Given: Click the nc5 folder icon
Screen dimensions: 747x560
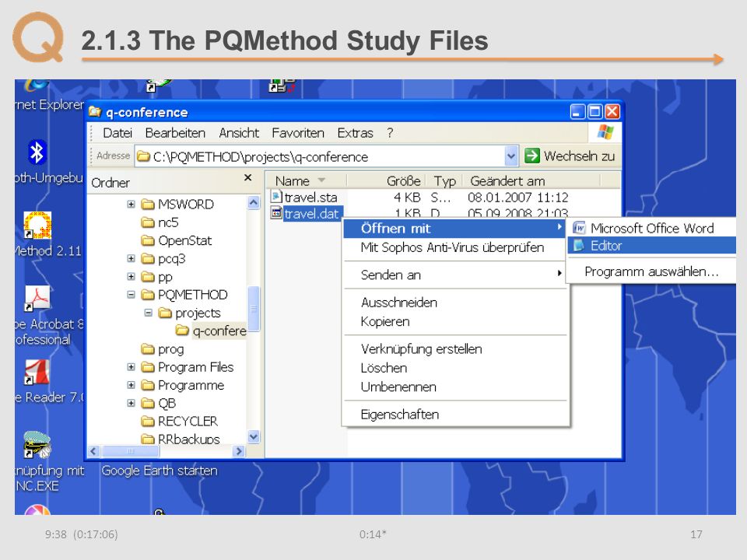Looking at the screenshot, I should pyautogui.click(x=148, y=222).
